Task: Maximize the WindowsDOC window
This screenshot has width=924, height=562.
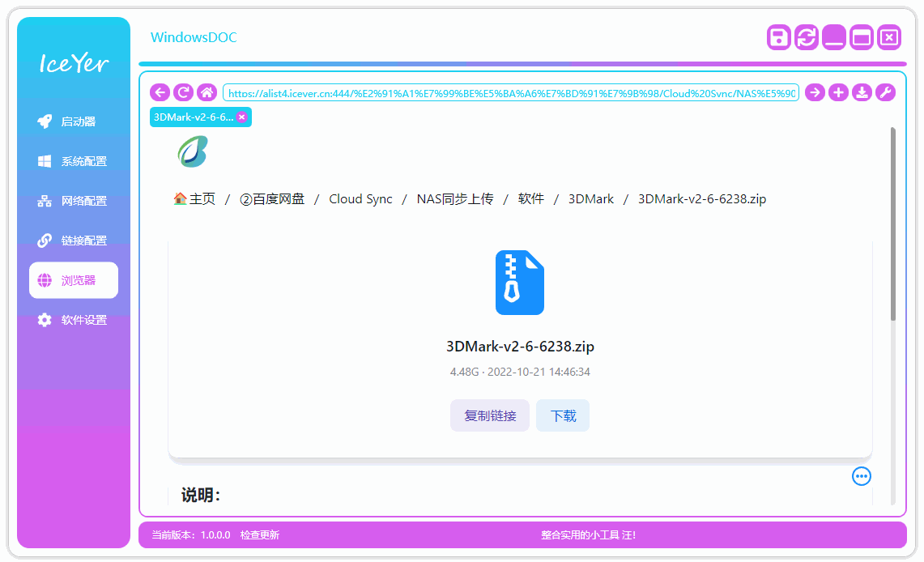Action: [862, 38]
